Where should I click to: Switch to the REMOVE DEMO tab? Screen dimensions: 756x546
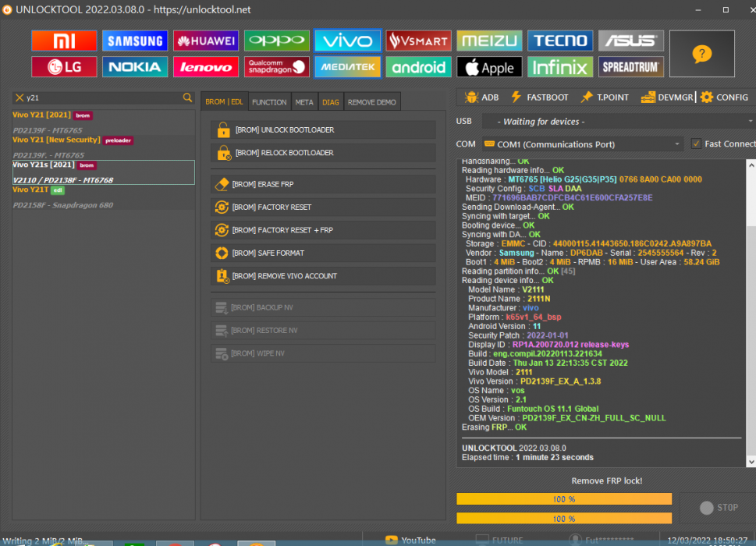coord(371,102)
